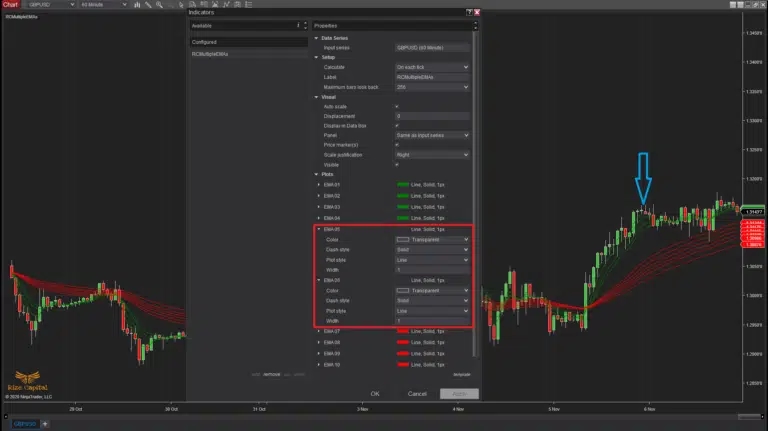This screenshot has width=768, height=431.
Task: Toggle the Display in Data Box checkbox
Action: (397, 125)
